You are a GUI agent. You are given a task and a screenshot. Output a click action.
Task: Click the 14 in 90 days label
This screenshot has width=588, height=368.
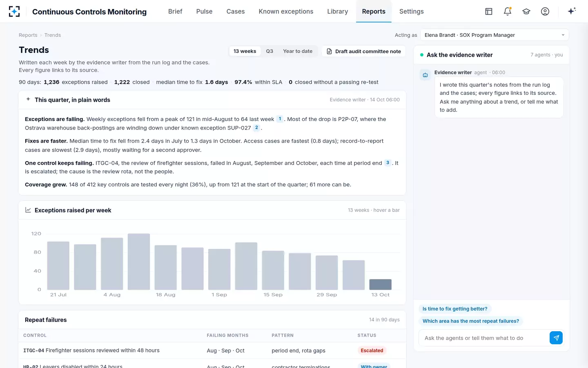(384, 320)
